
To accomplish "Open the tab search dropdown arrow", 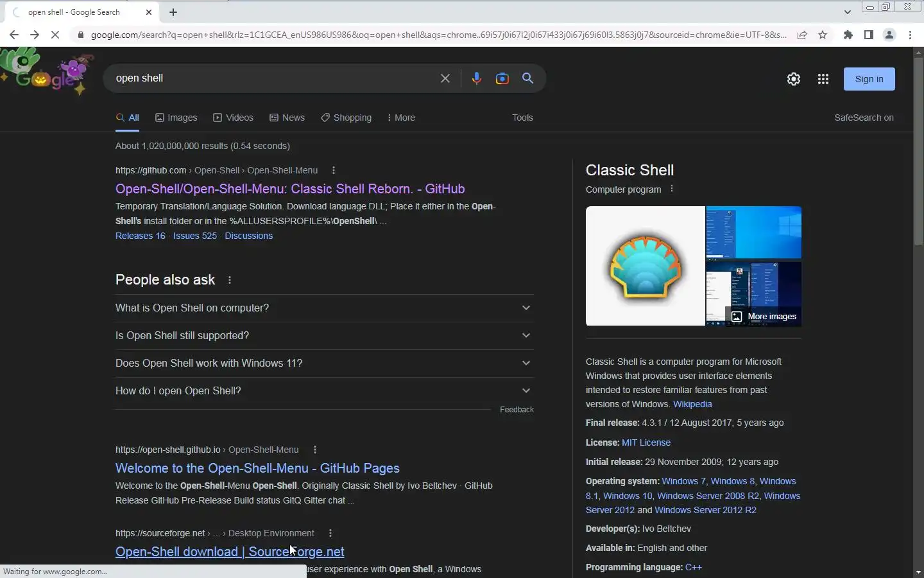I will click(848, 12).
